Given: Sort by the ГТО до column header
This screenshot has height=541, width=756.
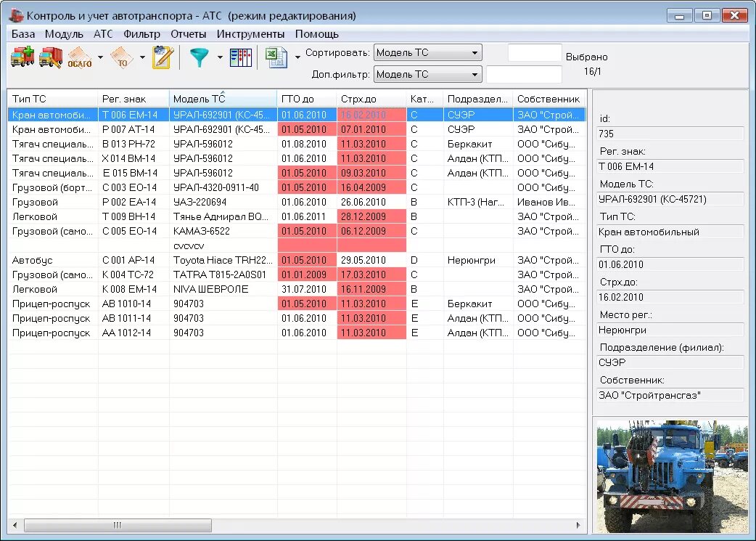Looking at the screenshot, I should (307, 99).
